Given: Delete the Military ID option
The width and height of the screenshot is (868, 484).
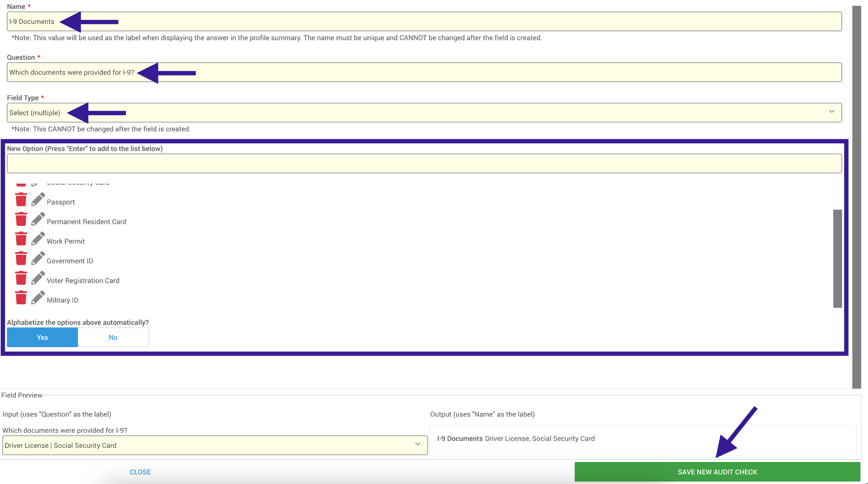Looking at the screenshot, I should point(21,298).
